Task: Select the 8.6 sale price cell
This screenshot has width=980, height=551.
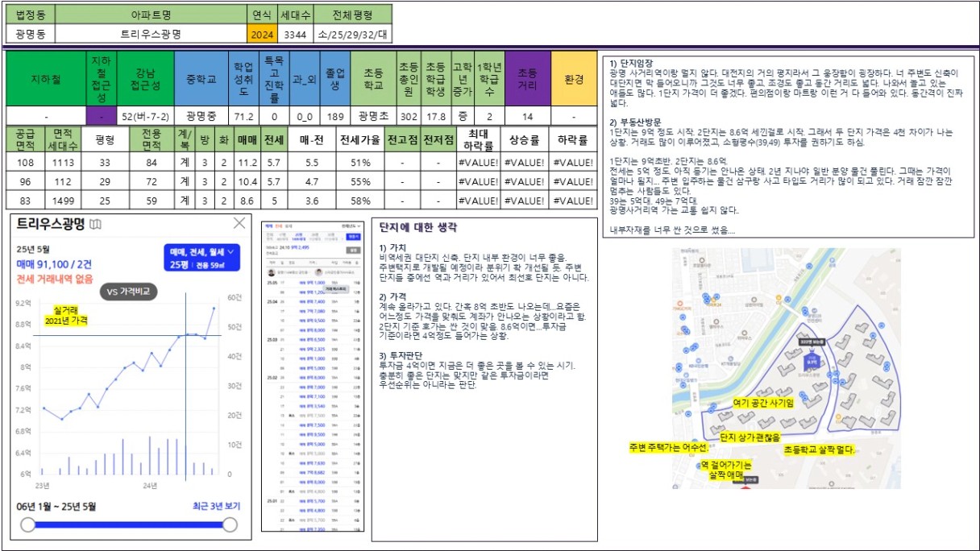Action: pyautogui.click(x=247, y=200)
